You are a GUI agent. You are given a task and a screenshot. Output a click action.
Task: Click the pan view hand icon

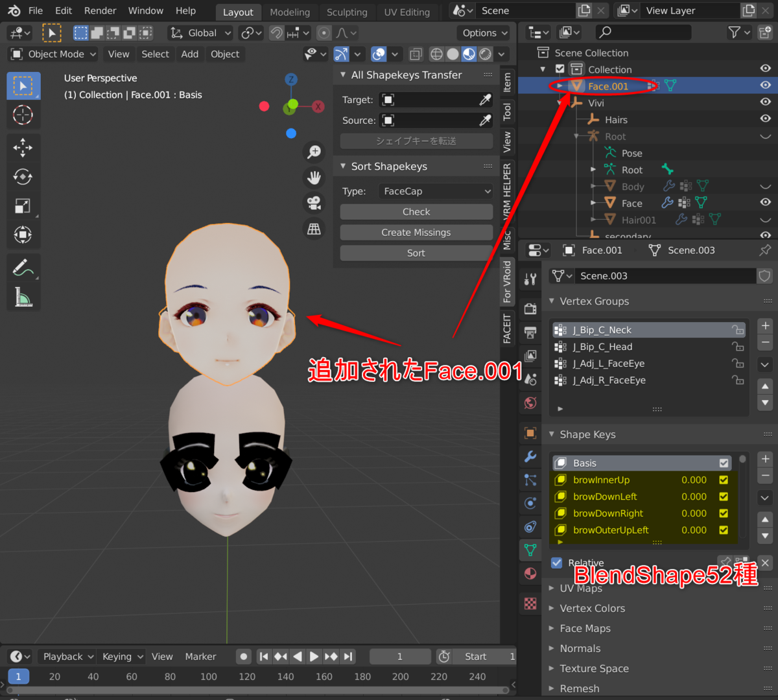tap(314, 177)
